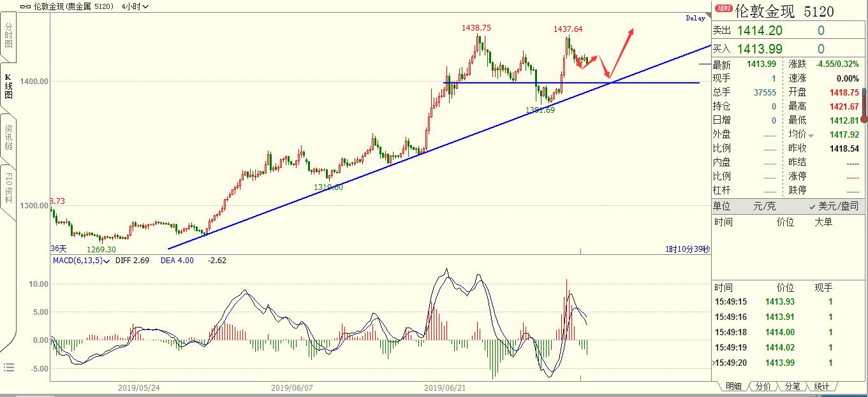Switch to the 明细 bottom tab
Screen dimensions: 868x397
(733, 386)
